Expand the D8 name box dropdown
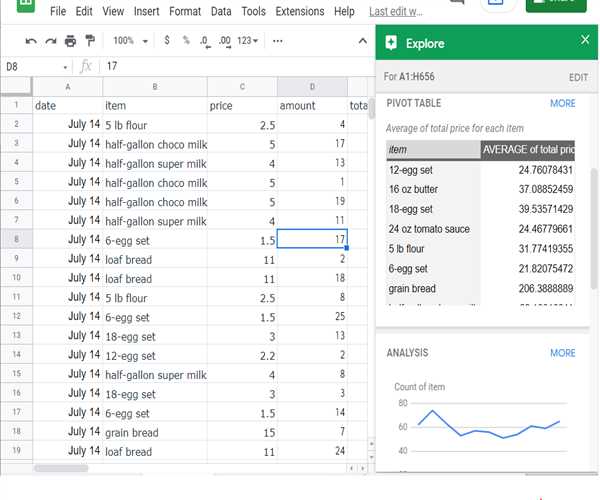Screen dimensions: 600x500 (x=66, y=66)
